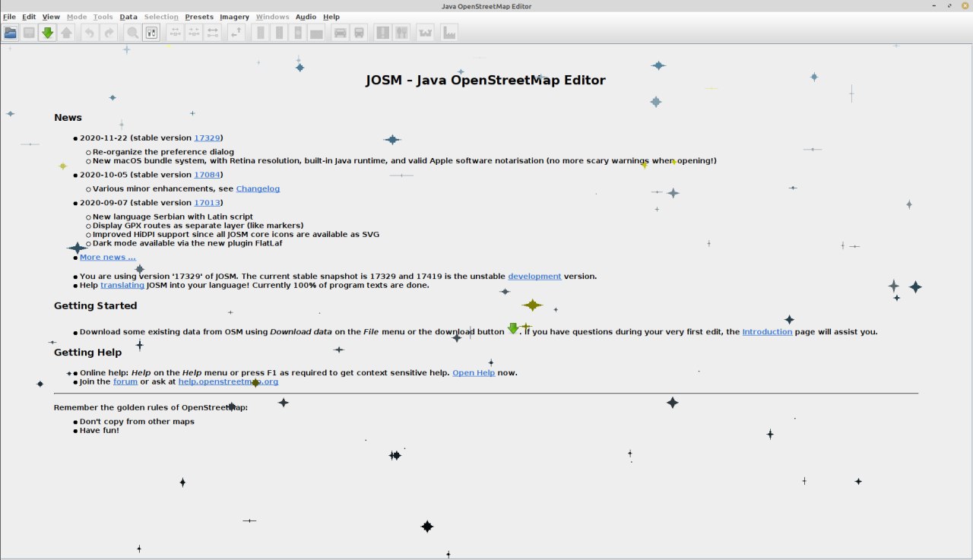This screenshot has width=973, height=560.
Task: Follow the 17013 version link
Action: pos(207,202)
